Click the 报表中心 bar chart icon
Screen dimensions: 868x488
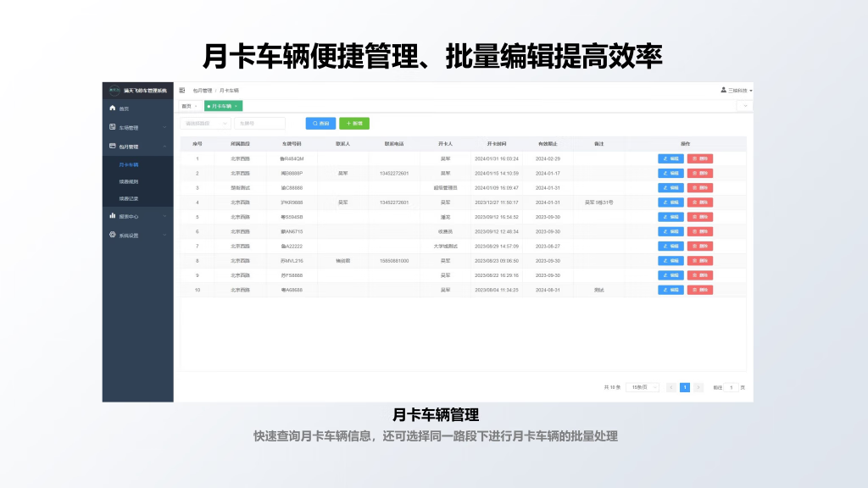tap(112, 216)
